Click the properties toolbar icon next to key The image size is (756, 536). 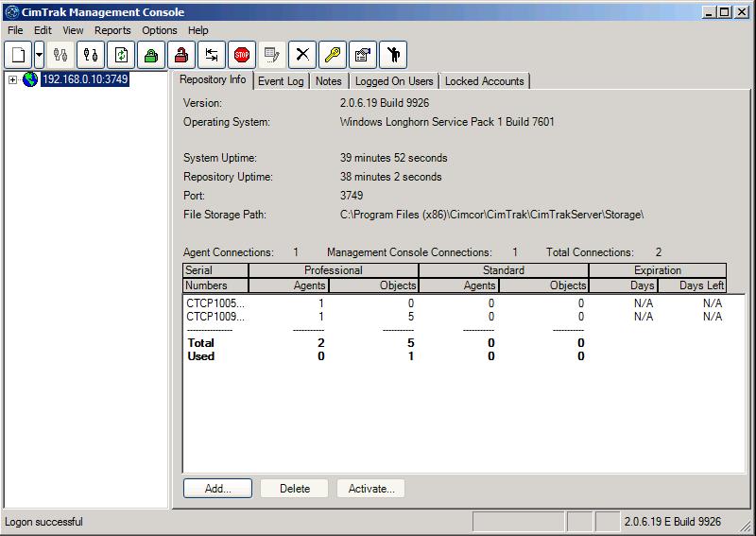(362, 55)
